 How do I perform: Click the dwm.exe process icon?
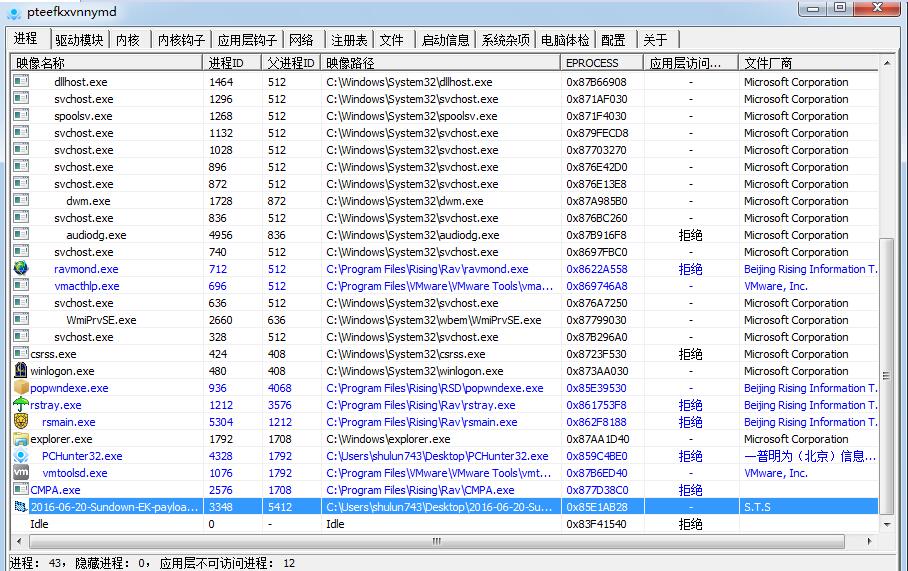(21, 200)
